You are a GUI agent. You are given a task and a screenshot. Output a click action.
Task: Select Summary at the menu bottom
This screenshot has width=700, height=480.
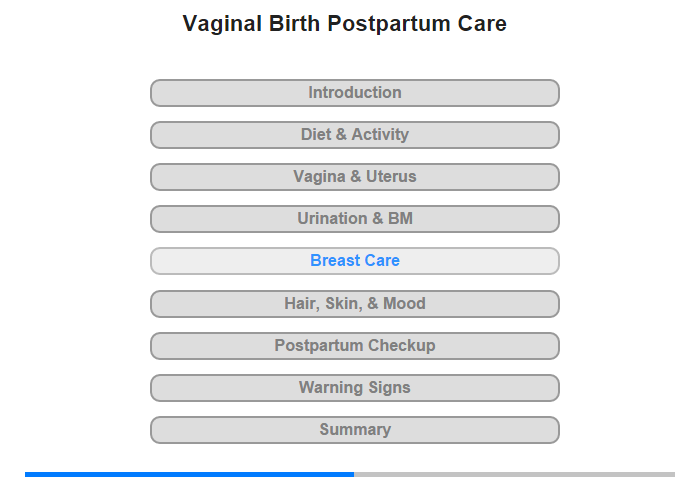pos(354,430)
